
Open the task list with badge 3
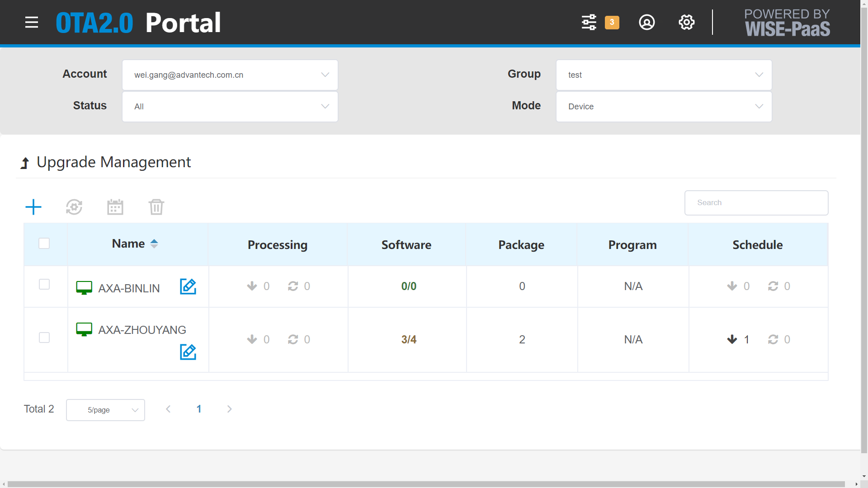589,22
